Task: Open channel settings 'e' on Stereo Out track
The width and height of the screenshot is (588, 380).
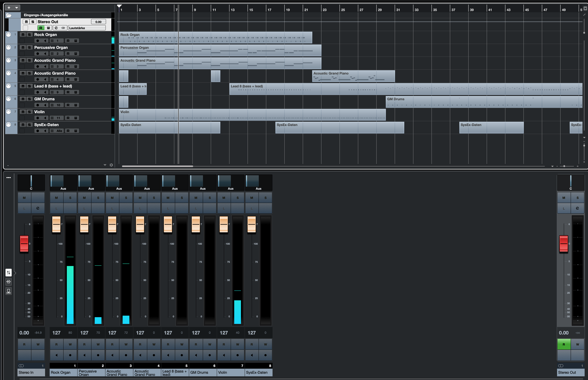Action: coord(56,28)
